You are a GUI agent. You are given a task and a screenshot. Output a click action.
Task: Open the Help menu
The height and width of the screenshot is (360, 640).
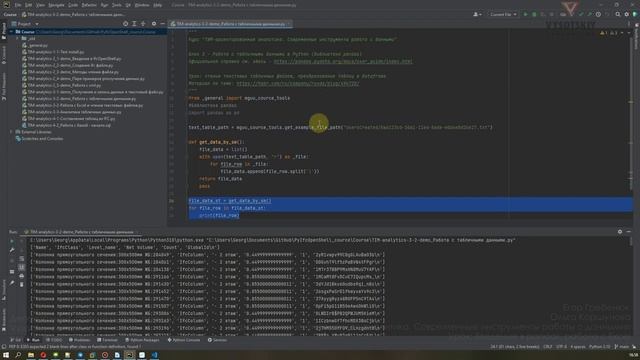click(158, 5)
